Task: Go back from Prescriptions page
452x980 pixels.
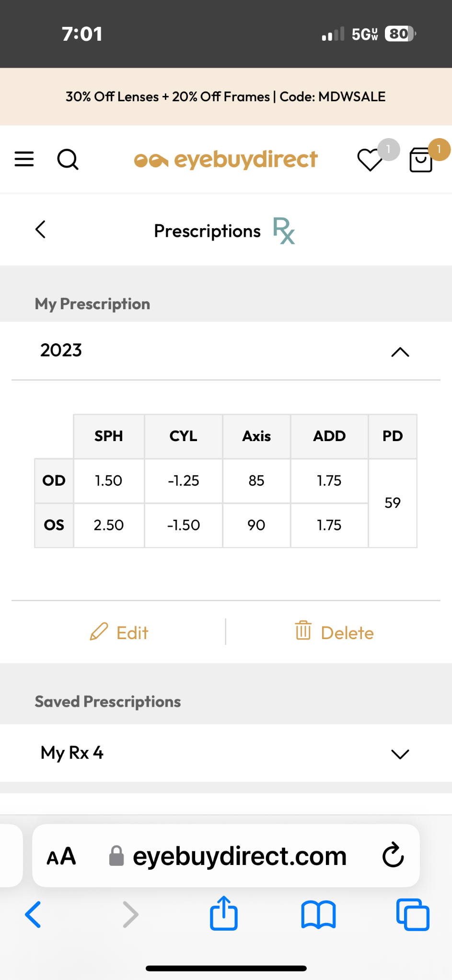Action: (41, 230)
